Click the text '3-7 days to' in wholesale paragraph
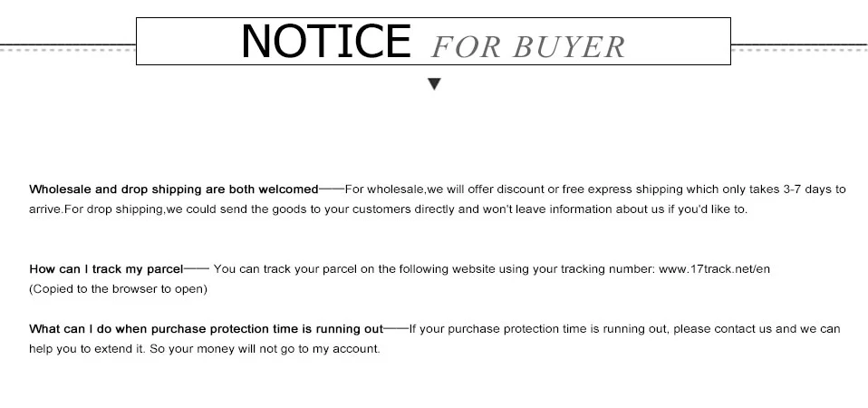This screenshot has height=408, width=868. pos(815,189)
